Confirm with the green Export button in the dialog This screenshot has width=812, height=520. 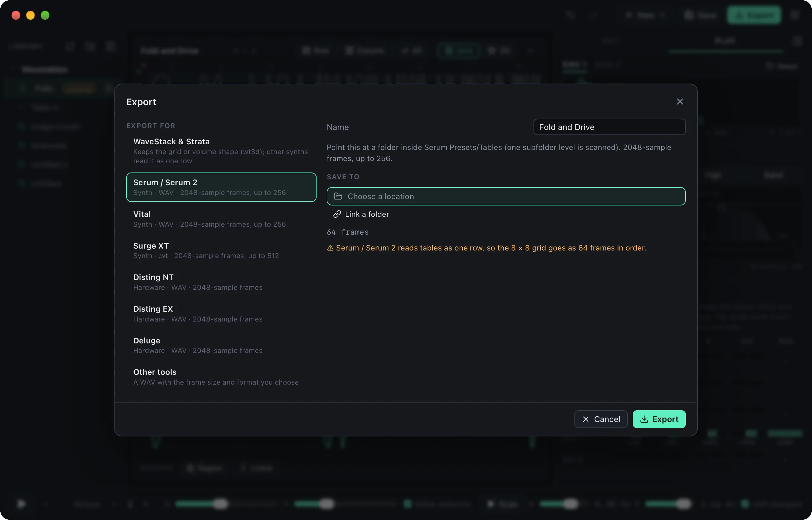pyautogui.click(x=659, y=419)
